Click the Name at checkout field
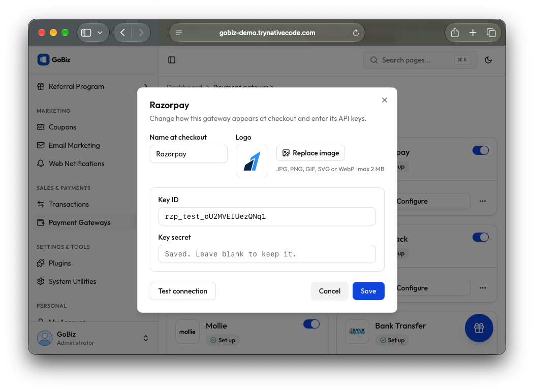This screenshot has width=534, height=392. coord(189,154)
